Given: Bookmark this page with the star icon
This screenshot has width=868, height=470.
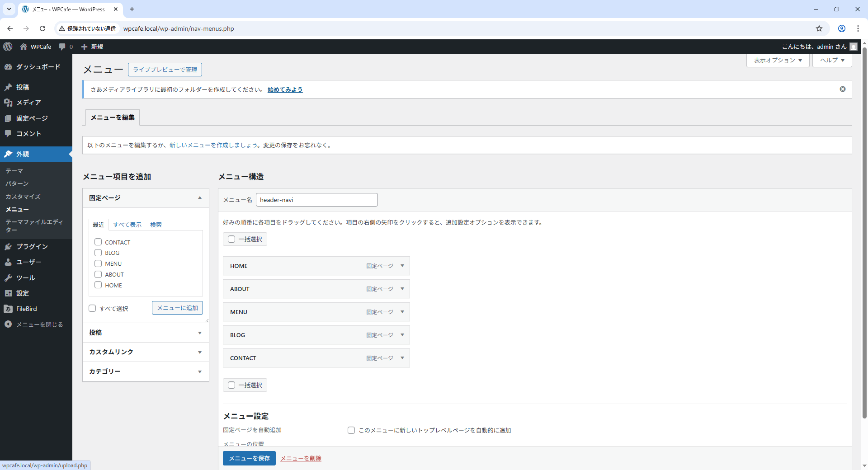Looking at the screenshot, I should [819, 28].
